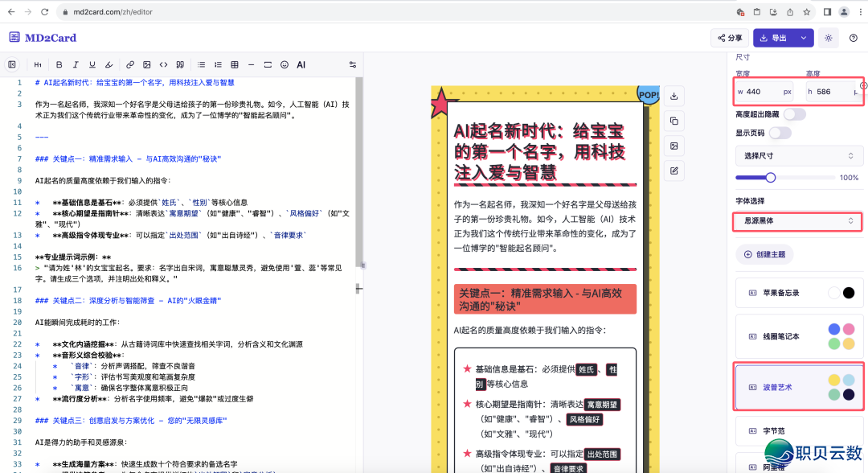868x473 pixels.
Task: Apply H1 heading formatting
Action: tap(38, 65)
